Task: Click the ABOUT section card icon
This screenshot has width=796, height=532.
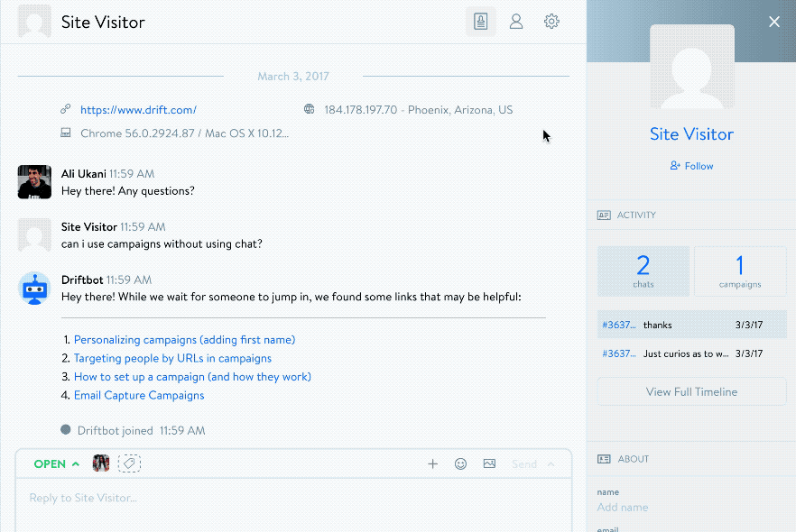Action: pyautogui.click(x=604, y=459)
